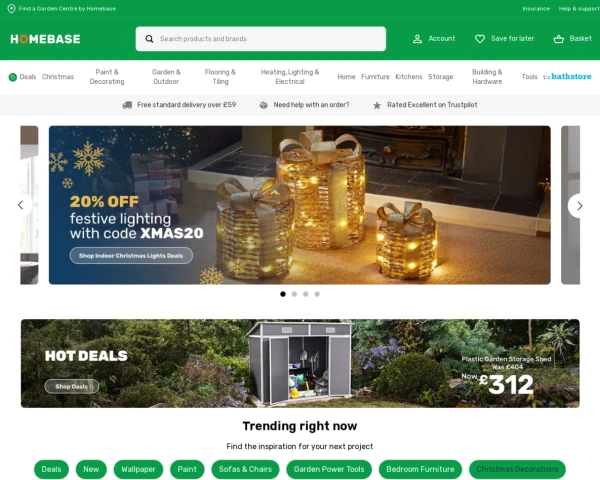Click the location pin icon in the top bar
The height and width of the screenshot is (480, 600).
11,8
